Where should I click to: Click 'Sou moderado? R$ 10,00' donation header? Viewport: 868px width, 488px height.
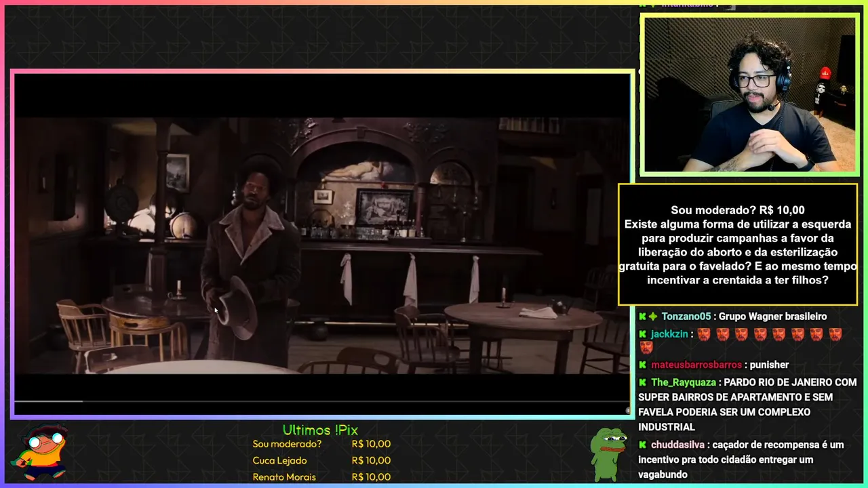tap(738, 210)
